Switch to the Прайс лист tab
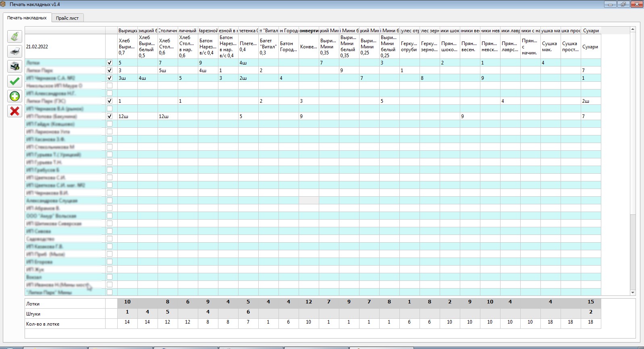The width and height of the screenshot is (644, 349). (x=67, y=18)
